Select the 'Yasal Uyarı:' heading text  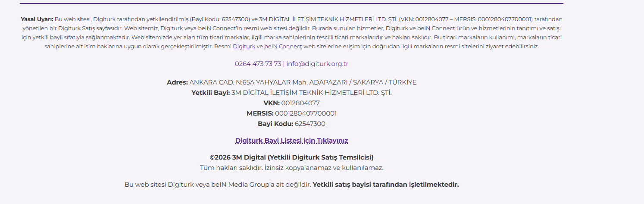pos(37,19)
